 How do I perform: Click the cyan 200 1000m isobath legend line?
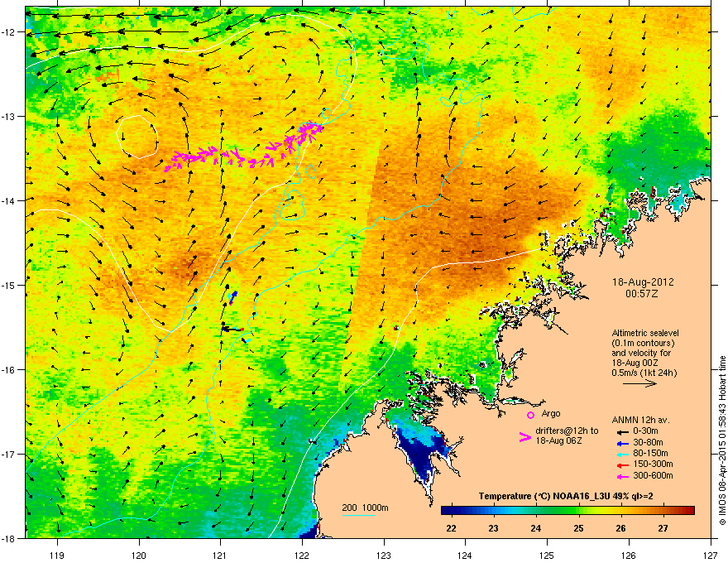pos(359,515)
